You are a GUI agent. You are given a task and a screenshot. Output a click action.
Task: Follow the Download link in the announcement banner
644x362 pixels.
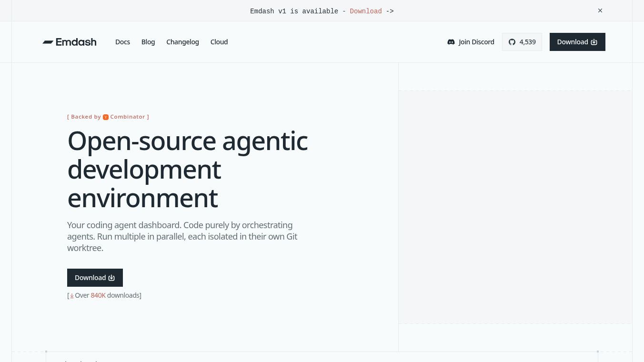[x=366, y=11]
